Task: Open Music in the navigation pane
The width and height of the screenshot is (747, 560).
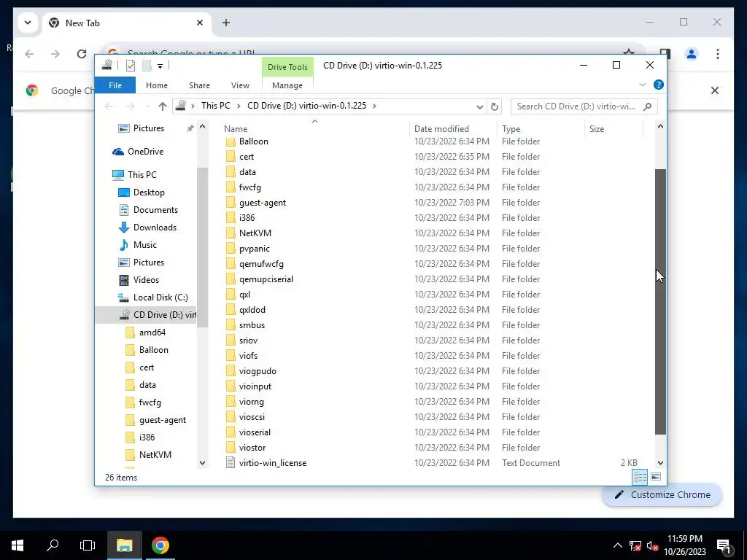Action: click(x=145, y=245)
